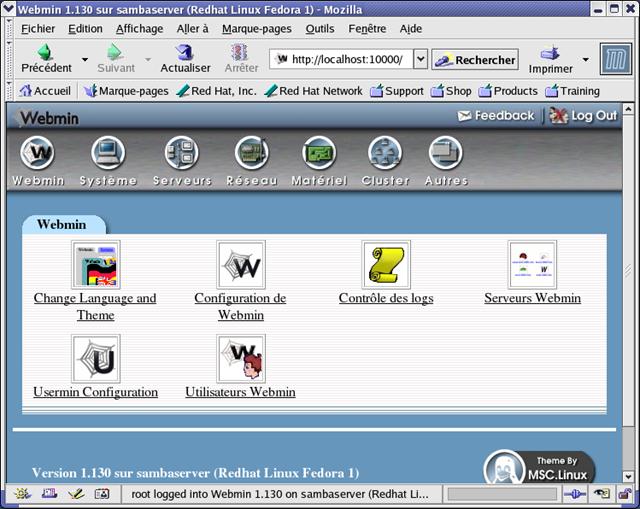
Task: Expand the Imprimer options dropdown arrow
Action: 586,60
